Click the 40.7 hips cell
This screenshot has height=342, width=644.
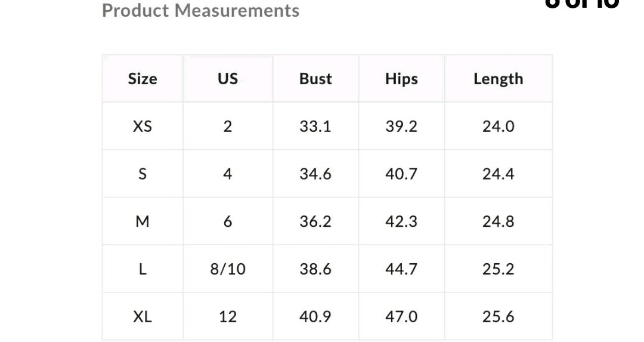pos(401,174)
